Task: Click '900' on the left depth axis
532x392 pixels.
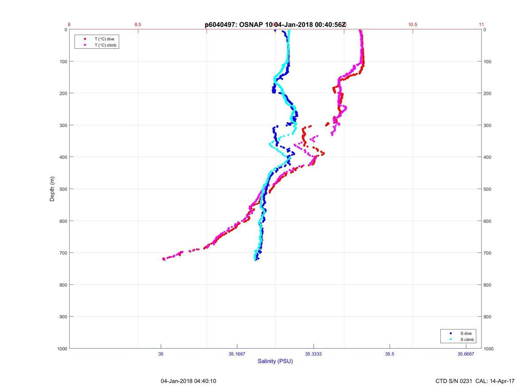Action: pos(63,317)
